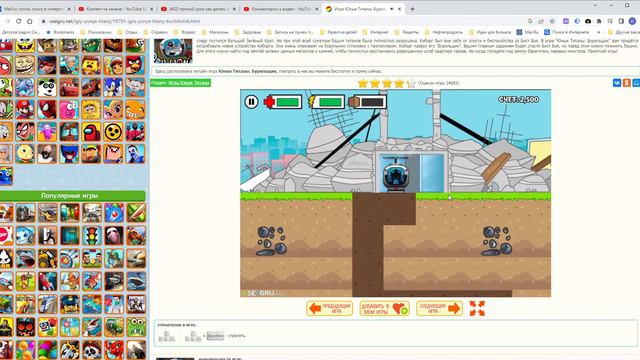The image size is (640, 360).
Task: Share the game on VK
Action: click(617, 83)
